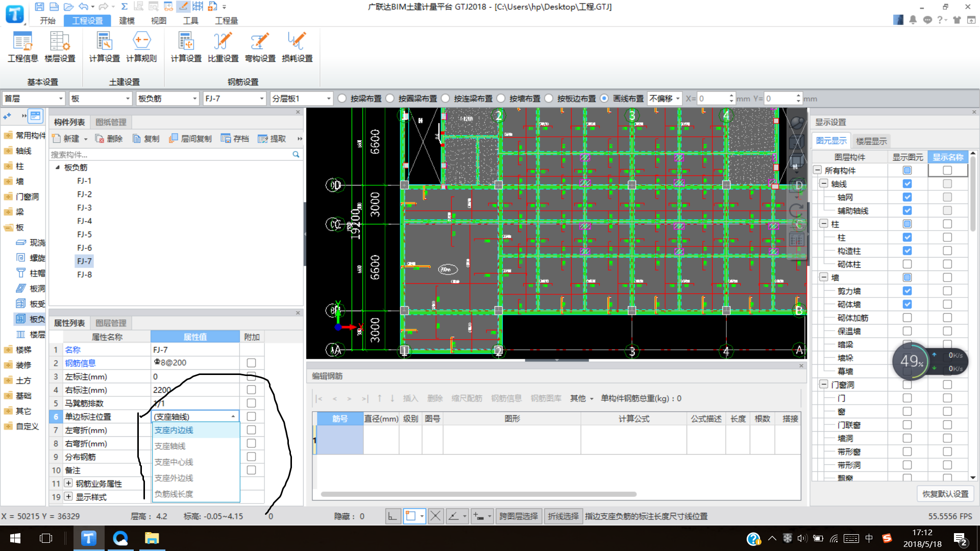Screen dimensions: 980x551
Task: Select FJ-3 in component list
Action: click(x=84, y=208)
